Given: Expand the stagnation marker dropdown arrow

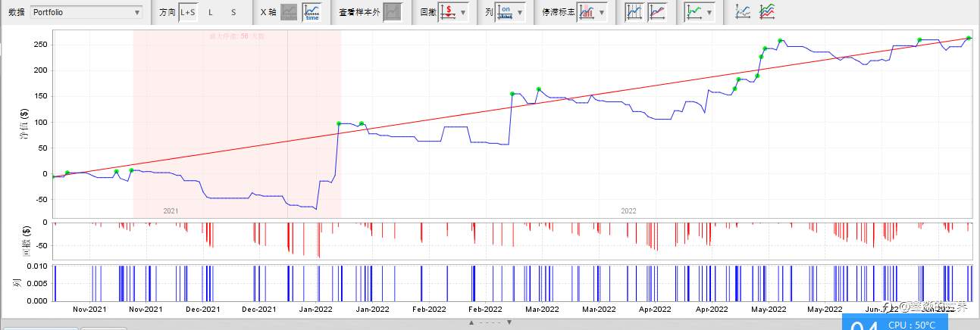Looking at the screenshot, I should (x=603, y=13).
